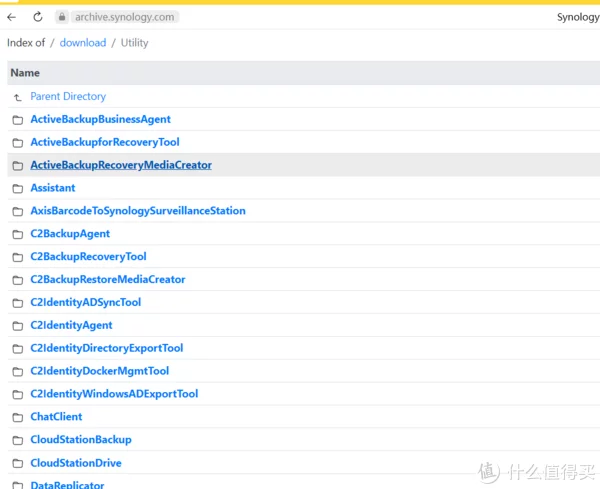Click folder icon beside Assistant
600x489 pixels.
18,189
